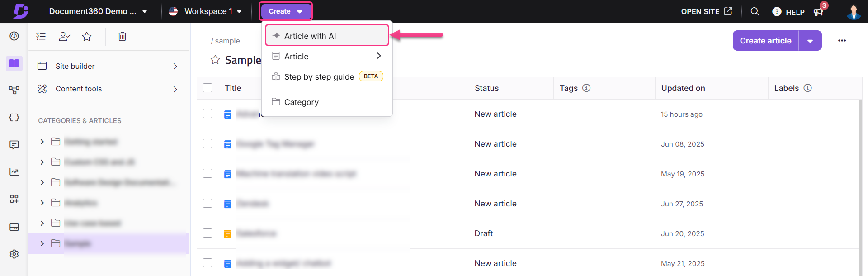Open the announcements megaphone icon

[x=818, y=12]
